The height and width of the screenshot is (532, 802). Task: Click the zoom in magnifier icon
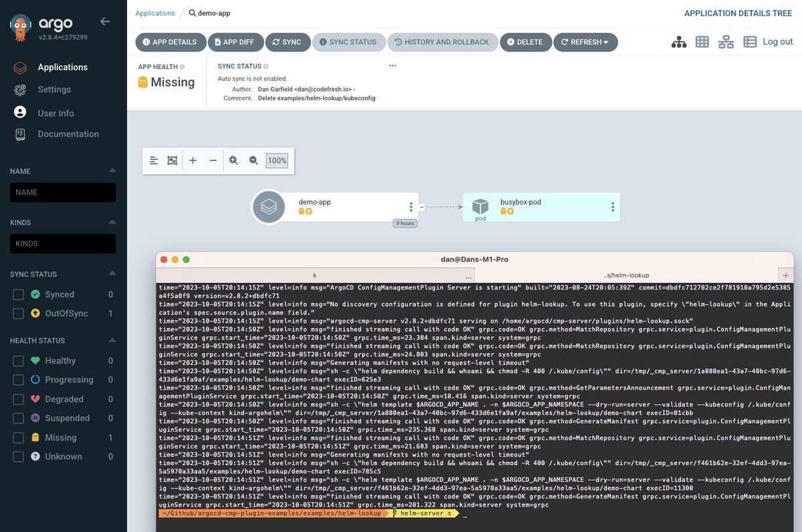[234, 160]
